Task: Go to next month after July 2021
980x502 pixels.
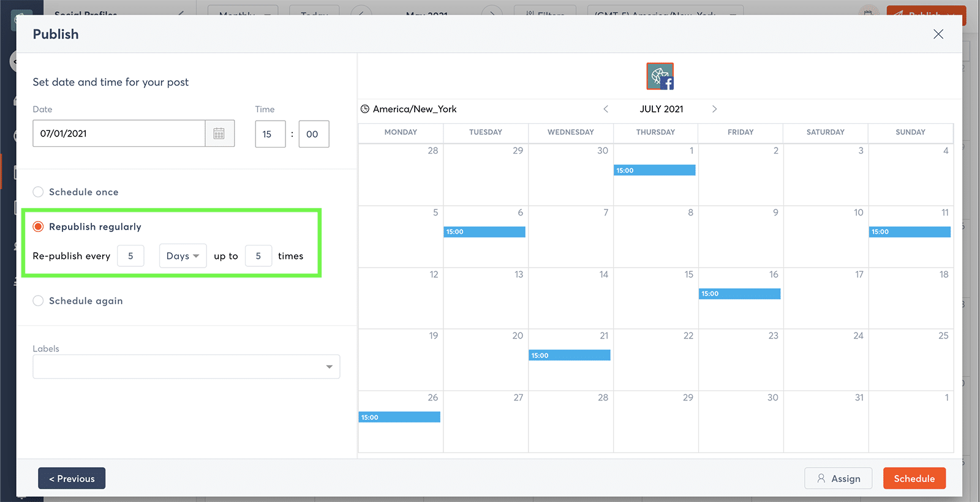Action: tap(714, 109)
